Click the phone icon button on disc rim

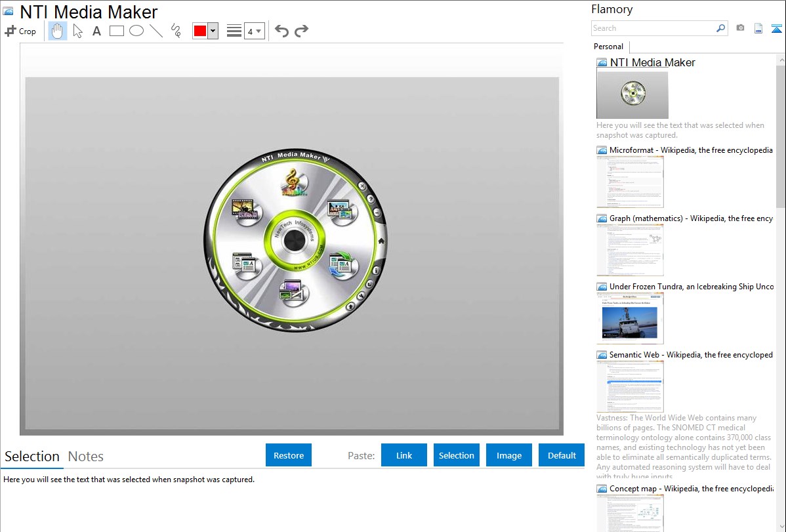pos(370,284)
